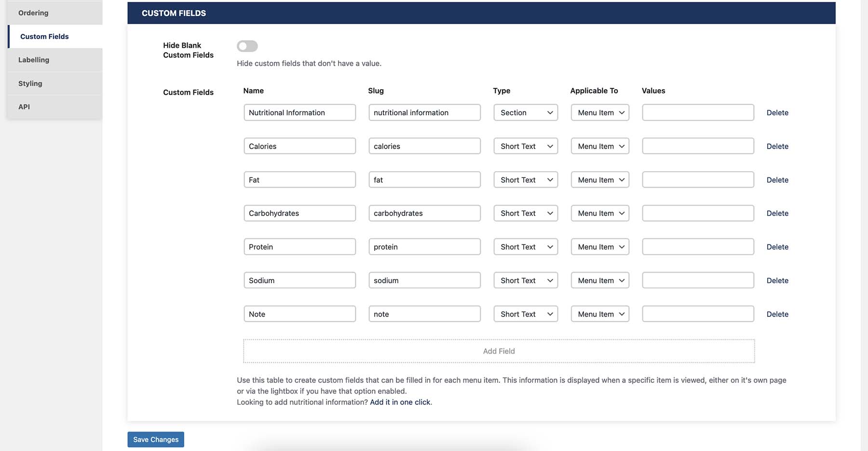Delete the Calories custom field
Image resolution: width=868 pixels, height=451 pixels.
[777, 146]
